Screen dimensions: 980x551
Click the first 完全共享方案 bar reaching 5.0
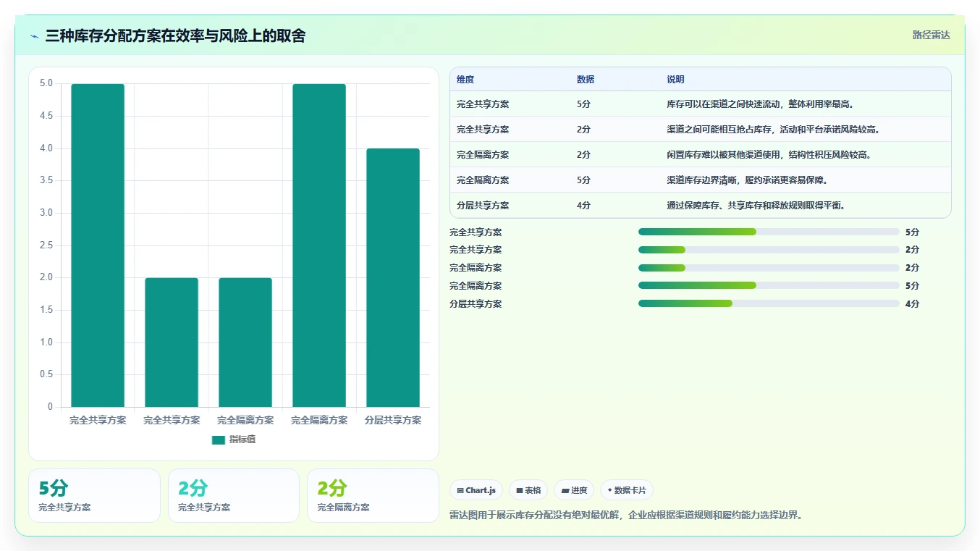pos(98,245)
